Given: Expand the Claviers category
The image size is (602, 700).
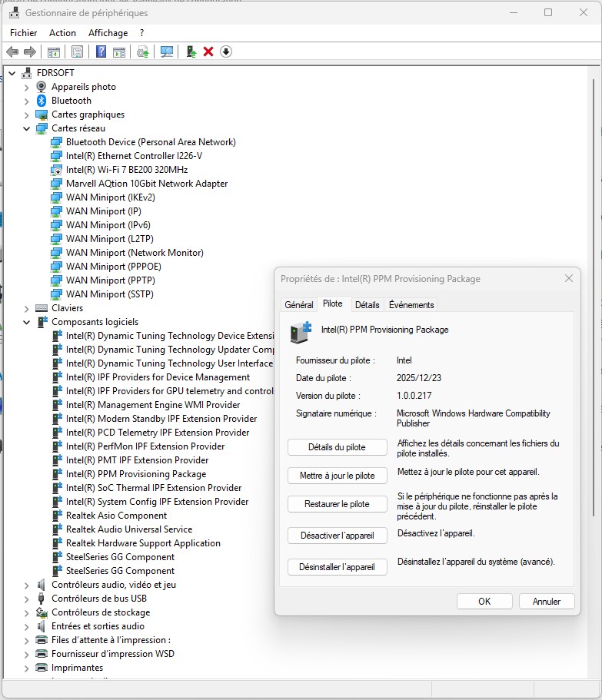Looking at the screenshot, I should point(26,308).
